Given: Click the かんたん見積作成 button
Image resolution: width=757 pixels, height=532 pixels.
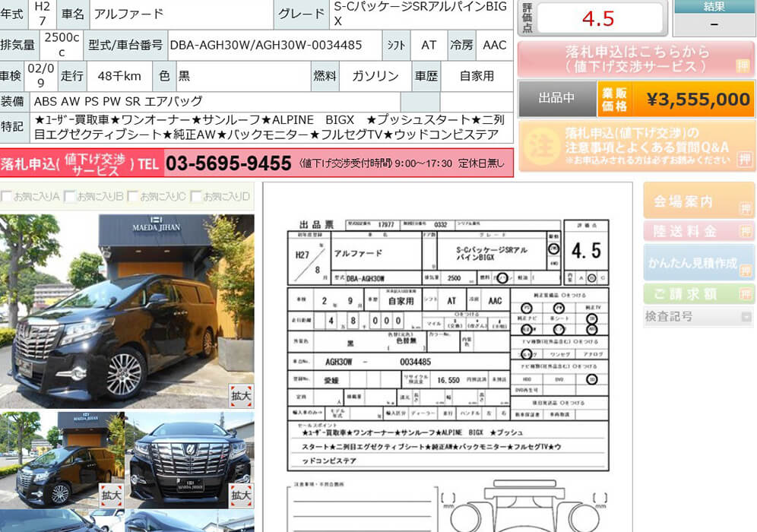Looking at the screenshot, I should (698, 263).
